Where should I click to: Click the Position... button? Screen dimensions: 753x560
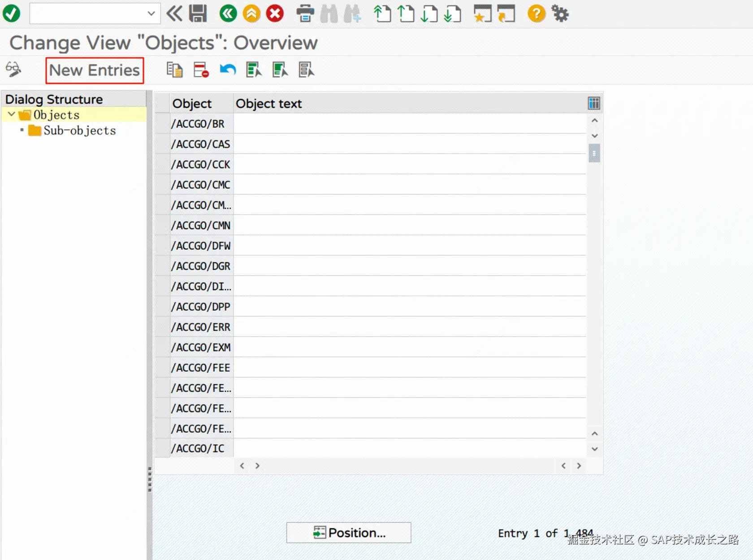pyautogui.click(x=349, y=533)
